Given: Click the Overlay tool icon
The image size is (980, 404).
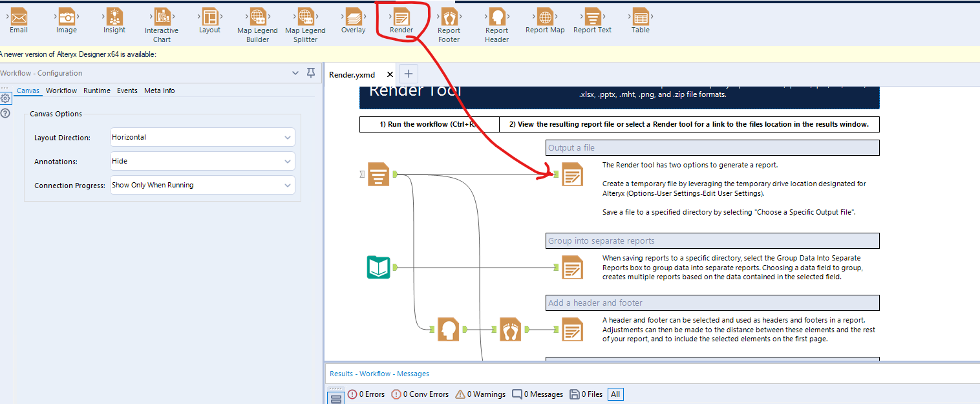Looking at the screenshot, I should (354, 19).
